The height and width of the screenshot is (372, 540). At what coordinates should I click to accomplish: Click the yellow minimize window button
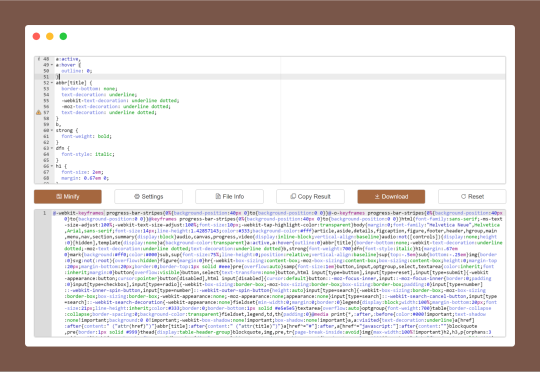(50, 36)
